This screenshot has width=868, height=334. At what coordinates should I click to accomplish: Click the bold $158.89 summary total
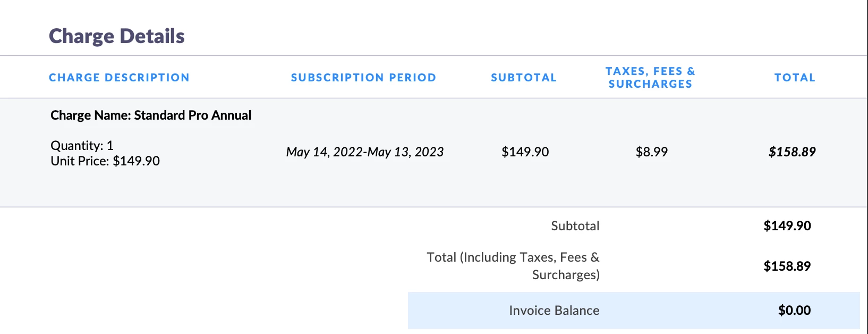787,266
